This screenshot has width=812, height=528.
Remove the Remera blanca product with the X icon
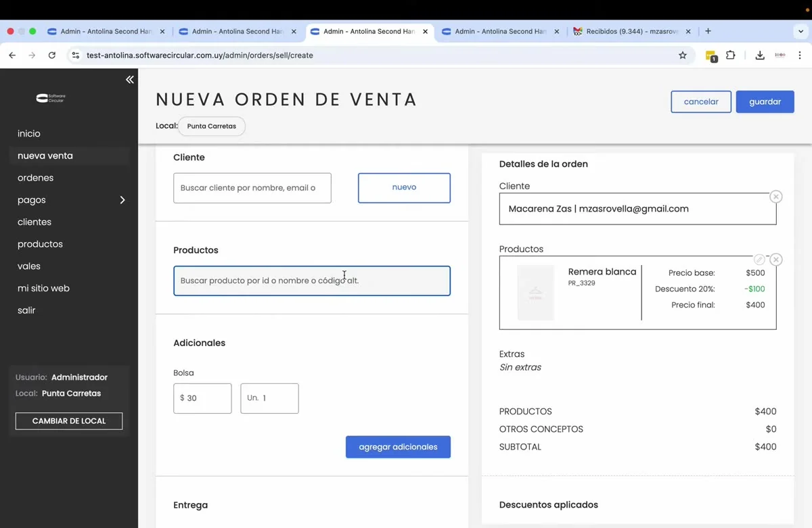pyautogui.click(x=776, y=260)
